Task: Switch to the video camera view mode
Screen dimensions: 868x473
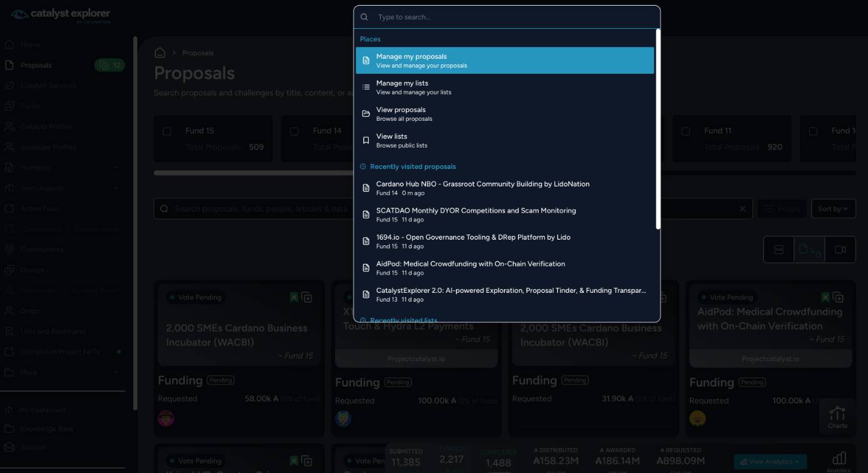Action: click(840, 250)
